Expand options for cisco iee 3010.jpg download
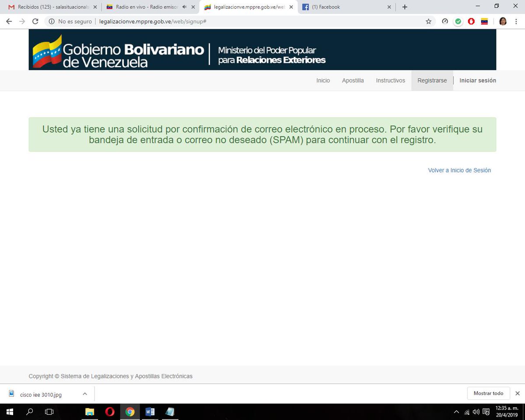The height and width of the screenshot is (420, 525). pos(85,394)
